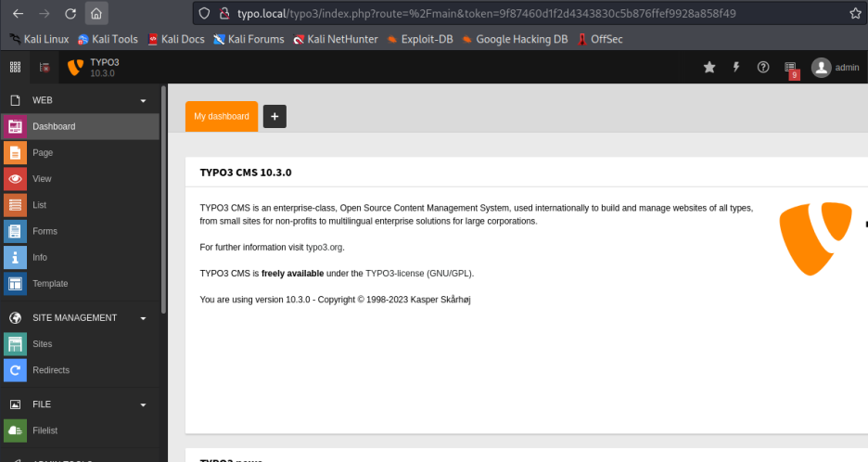The width and height of the screenshot is (868, 462).
Task: Select the My dashboard tab
Action: tap(222, 116)
